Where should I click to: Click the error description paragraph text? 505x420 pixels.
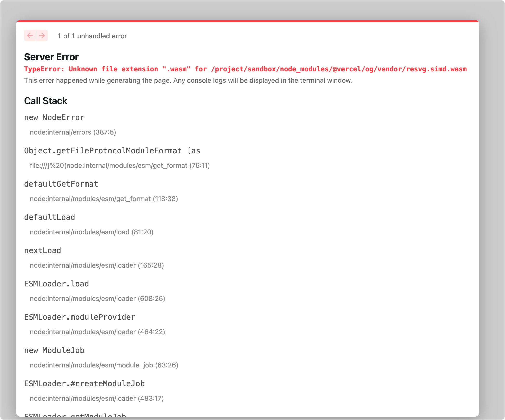click(188, 80)
